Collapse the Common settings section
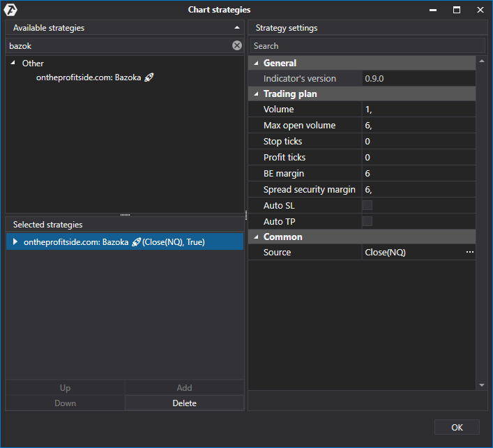The height and width of the screenshot is (448, 493). click(x=256, y=237)
